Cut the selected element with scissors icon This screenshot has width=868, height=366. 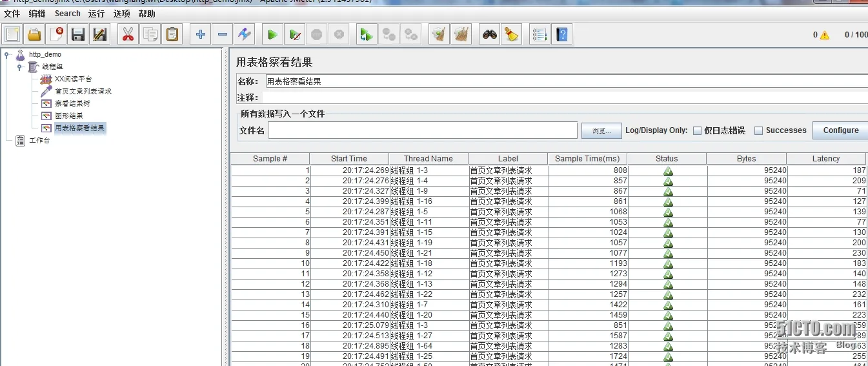[x=128, y=34]
